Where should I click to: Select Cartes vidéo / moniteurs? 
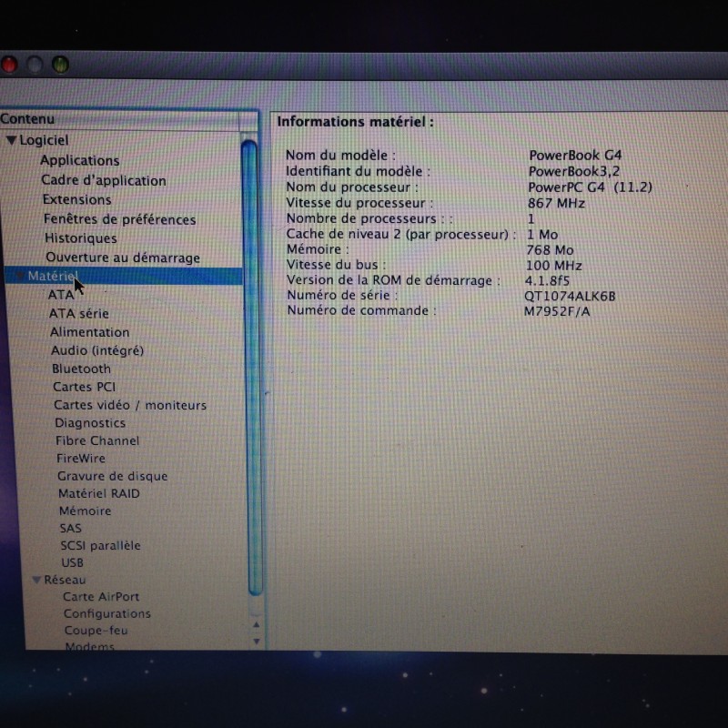pyautogui.click(x=130, y=405)
